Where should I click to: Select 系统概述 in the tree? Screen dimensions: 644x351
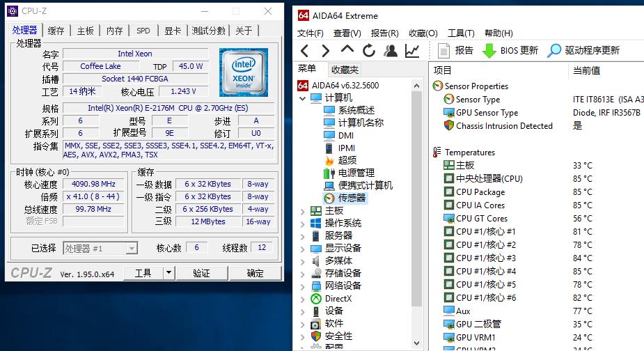coord(349,110)
